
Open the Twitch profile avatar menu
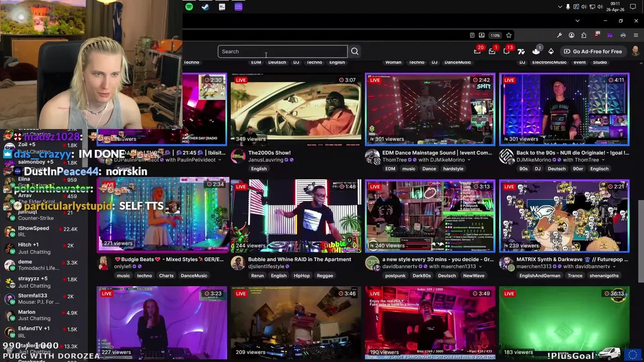click(635, 51)
